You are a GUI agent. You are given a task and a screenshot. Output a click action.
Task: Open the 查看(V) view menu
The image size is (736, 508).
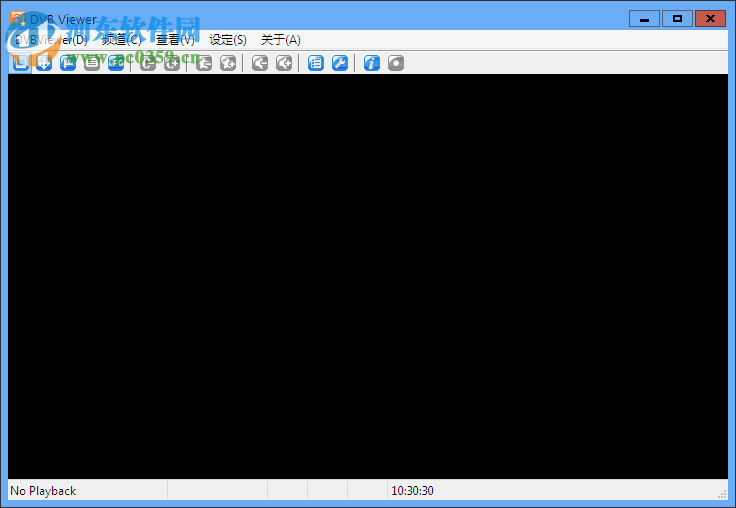[x=175, y=40]
